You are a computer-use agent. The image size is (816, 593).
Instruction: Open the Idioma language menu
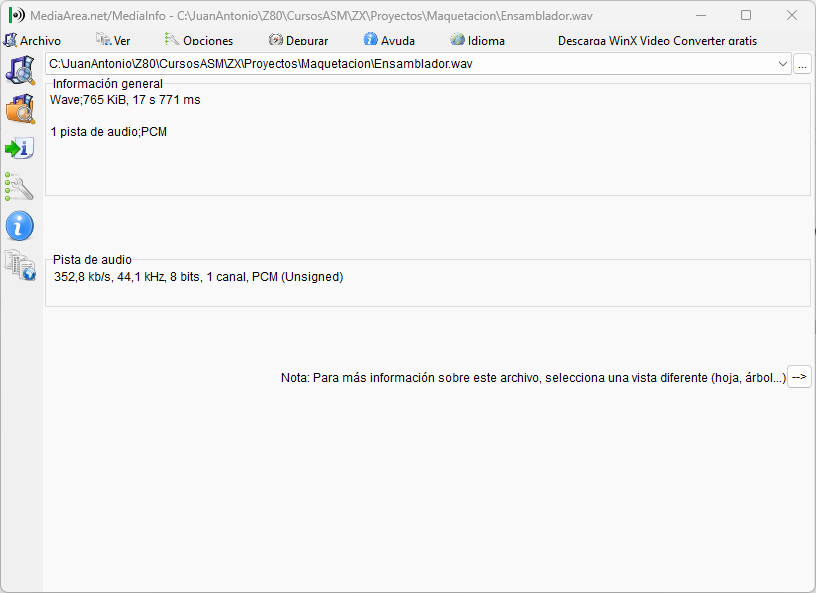(478, 41)
